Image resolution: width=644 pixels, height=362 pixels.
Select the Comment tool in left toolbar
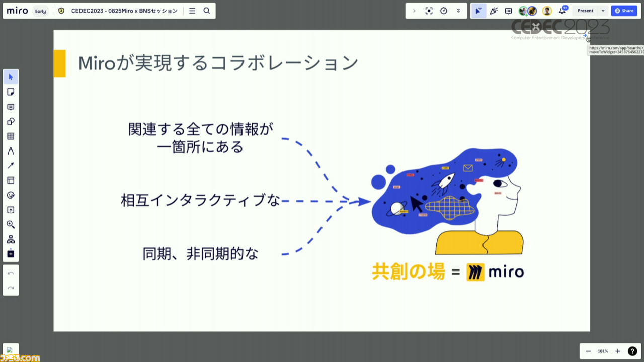(11, 107)
